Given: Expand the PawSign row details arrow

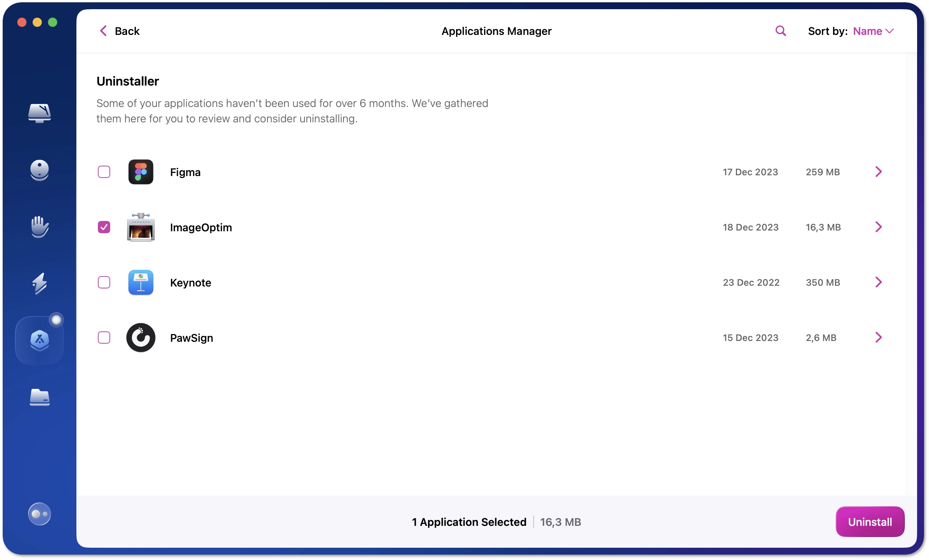Looking at the screenshot, I should coord(878,337).
